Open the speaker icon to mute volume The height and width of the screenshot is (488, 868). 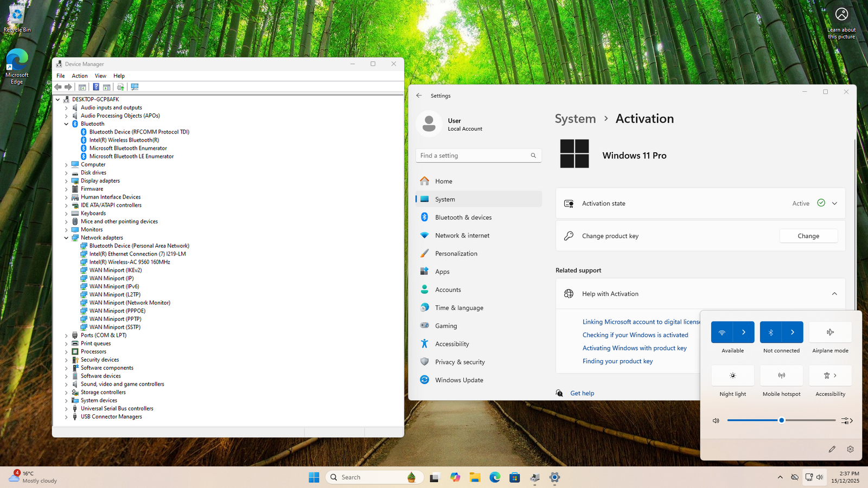click(x=716, y=421)
